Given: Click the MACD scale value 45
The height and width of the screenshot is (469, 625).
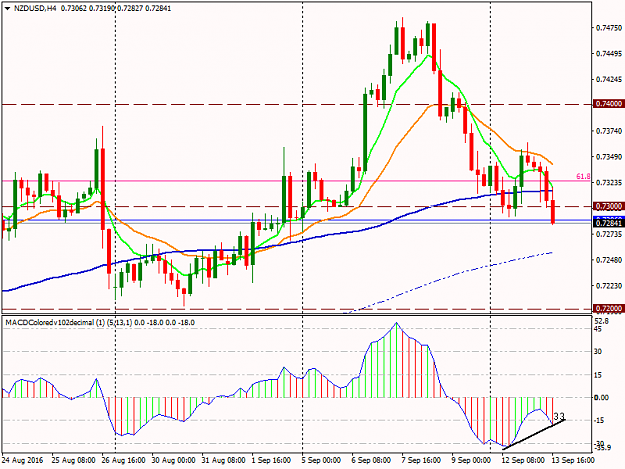Looking at the screenshot, I should 598,329.
